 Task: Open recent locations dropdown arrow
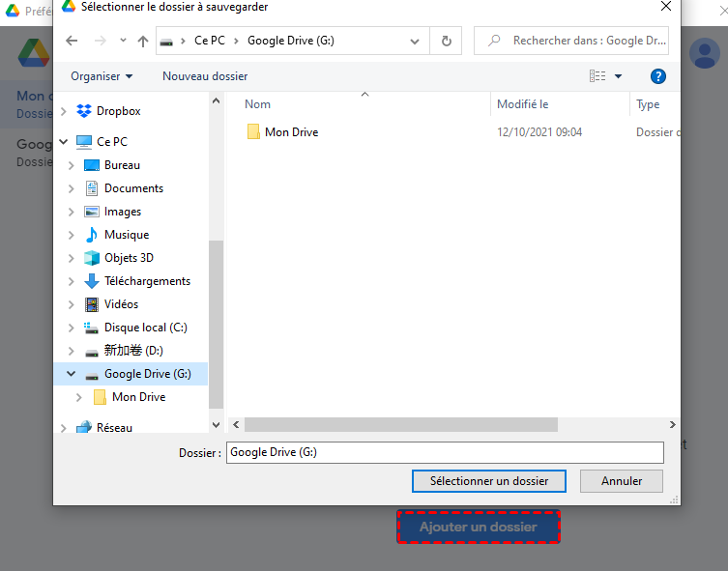point(123,41)
